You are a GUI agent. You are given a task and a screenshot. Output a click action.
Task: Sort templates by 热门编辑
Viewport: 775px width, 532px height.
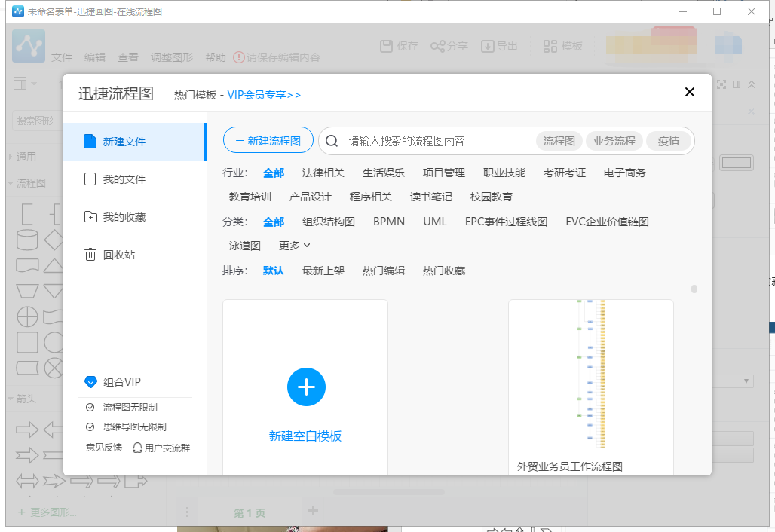pos(383,271)
